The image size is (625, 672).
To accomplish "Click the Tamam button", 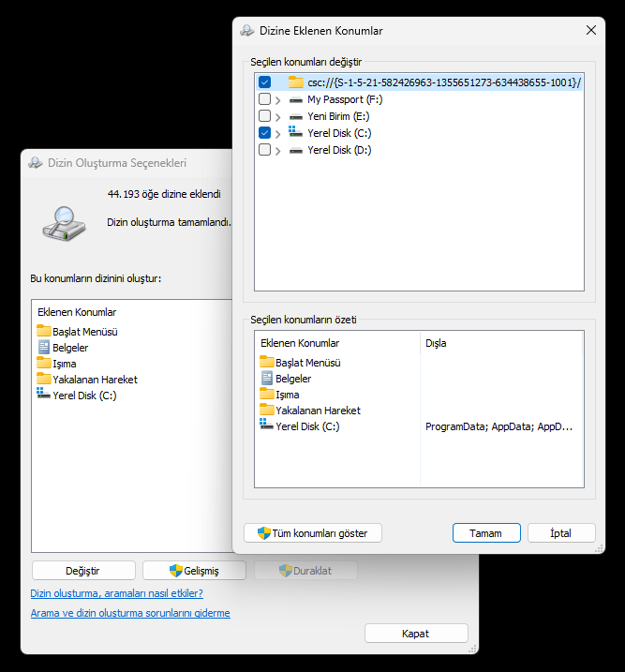I will [x=486, y=533].
